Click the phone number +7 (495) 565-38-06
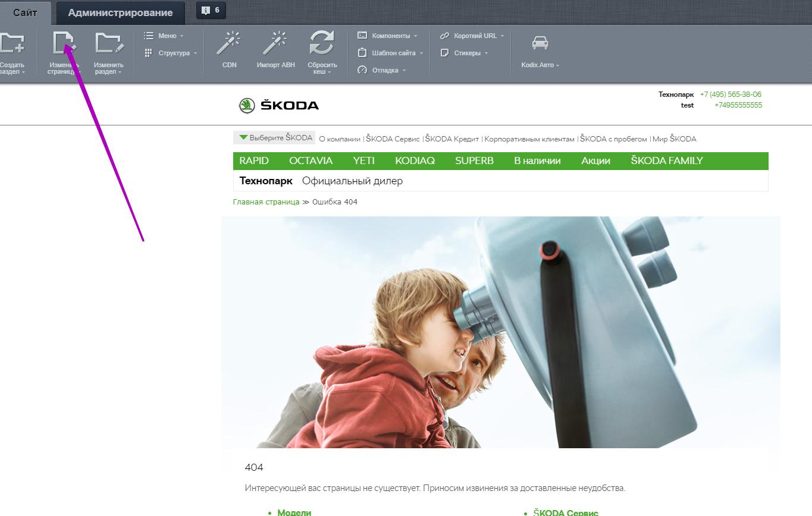The image size is (812, 516). [x=731, y=94]
